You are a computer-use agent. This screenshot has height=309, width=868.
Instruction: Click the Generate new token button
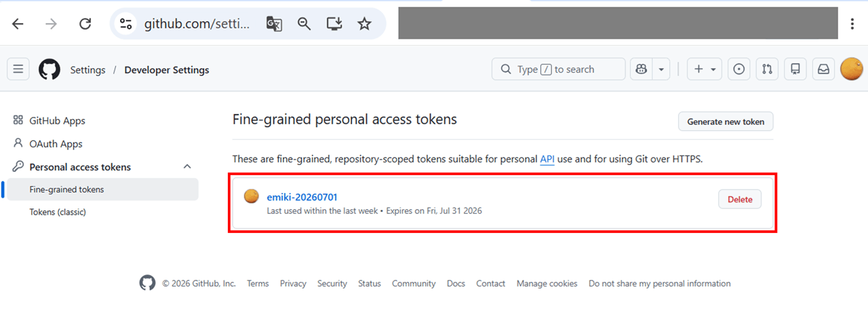coord(726,122)
